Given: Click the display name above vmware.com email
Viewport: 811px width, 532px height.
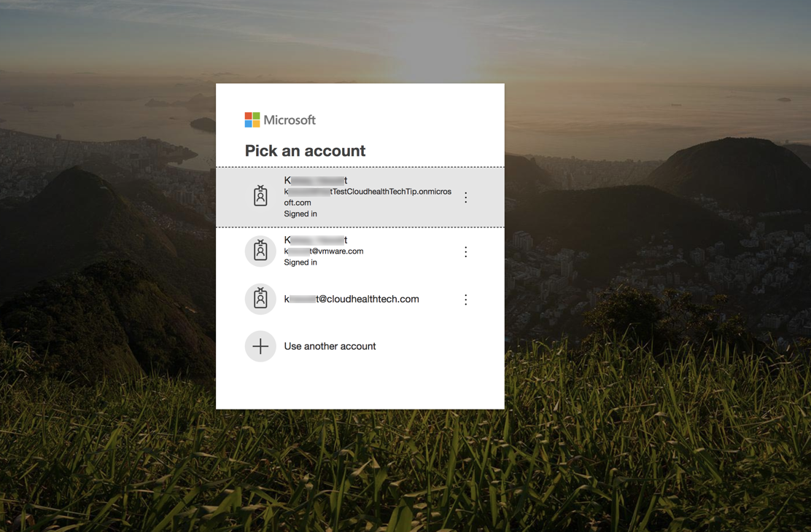Looking at the screenshot, I should click(315, 240).
